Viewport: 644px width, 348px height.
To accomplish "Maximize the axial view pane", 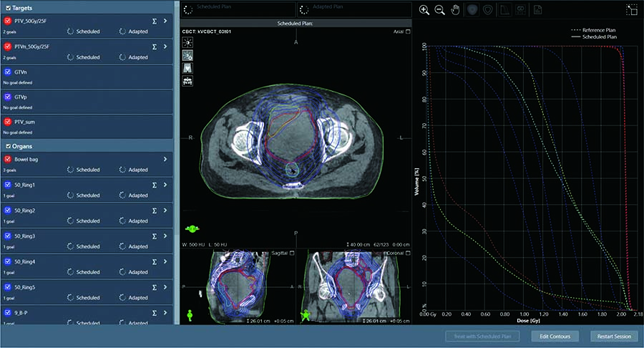I will tap(408, 32).
